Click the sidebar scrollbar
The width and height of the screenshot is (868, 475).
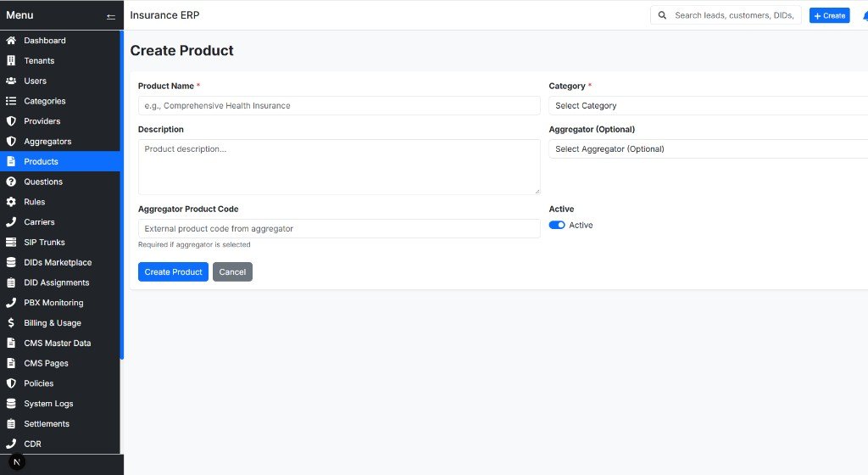(122, 195)
